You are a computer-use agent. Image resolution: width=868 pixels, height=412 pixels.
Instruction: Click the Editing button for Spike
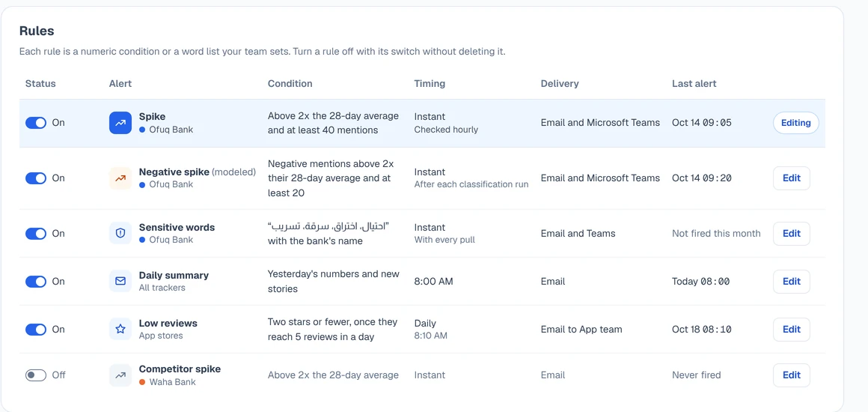pos(795,123)
